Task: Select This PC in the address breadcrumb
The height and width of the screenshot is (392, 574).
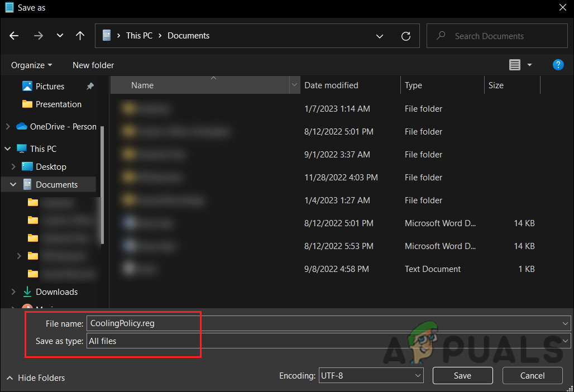Action: [x=139, y=35]
